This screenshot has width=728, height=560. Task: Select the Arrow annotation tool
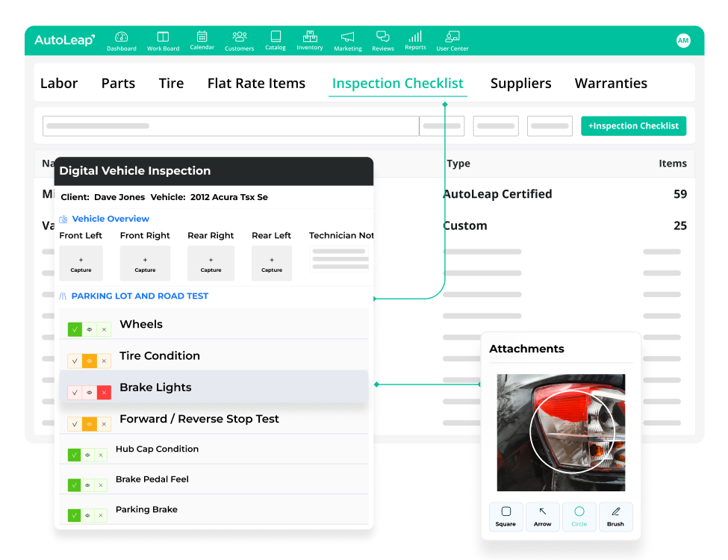tap(542, 517)
